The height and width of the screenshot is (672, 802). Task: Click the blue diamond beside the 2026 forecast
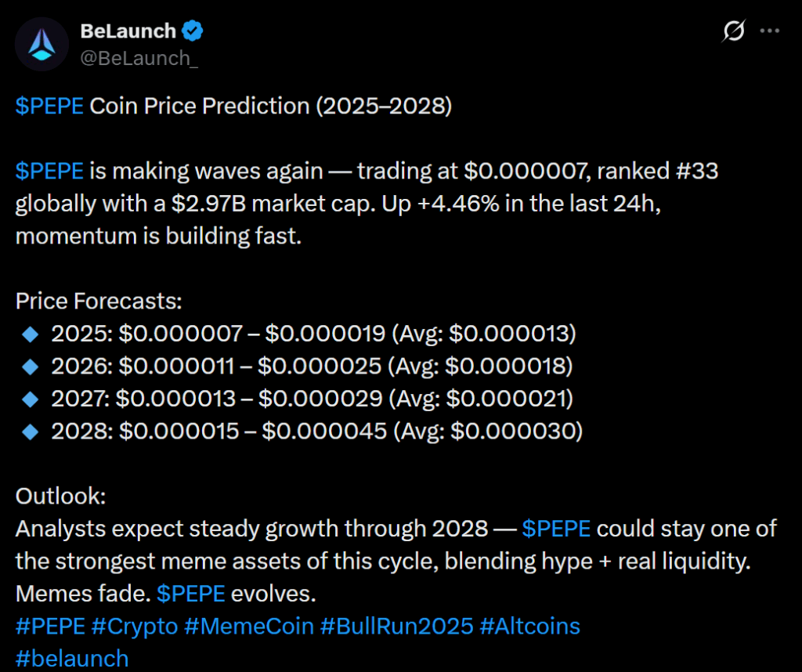[31, 367]
